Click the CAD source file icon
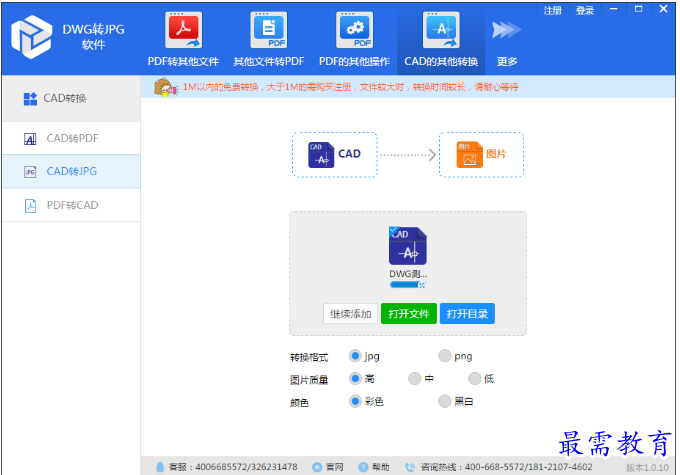 click(321, 155)
